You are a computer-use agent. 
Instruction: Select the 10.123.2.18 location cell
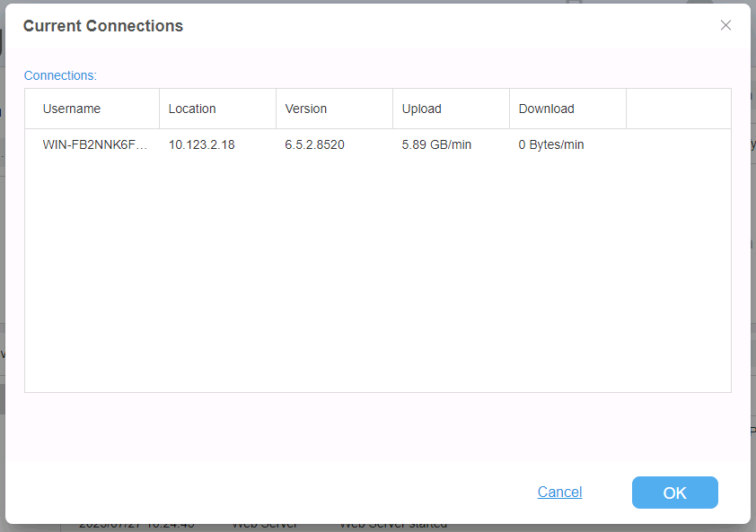click(x=202, y=144)
